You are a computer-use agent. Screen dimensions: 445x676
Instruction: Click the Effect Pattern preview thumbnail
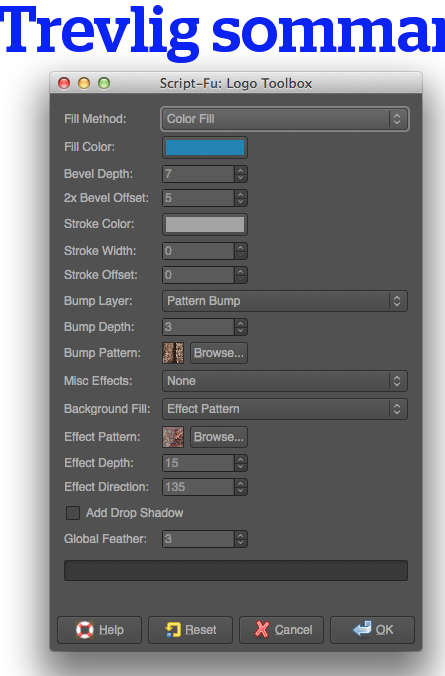coord(173,437)
